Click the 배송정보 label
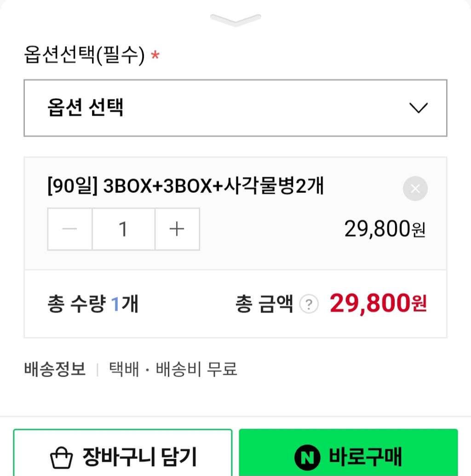Image resolution: width=471 pixels, height=476 pixels. (55, 369)
